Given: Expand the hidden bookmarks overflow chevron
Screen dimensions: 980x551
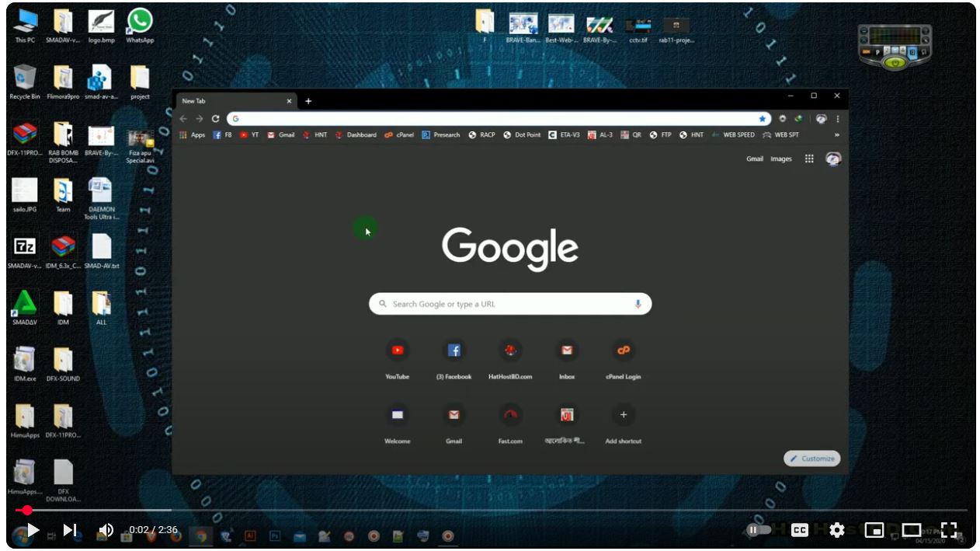Looking at the screenshot, I should [x=837, y=135].
